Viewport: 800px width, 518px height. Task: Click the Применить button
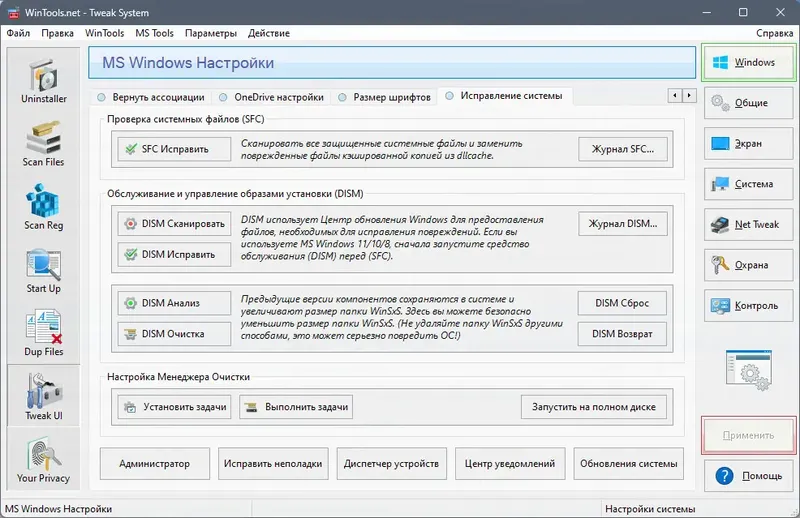pos(748,435)
